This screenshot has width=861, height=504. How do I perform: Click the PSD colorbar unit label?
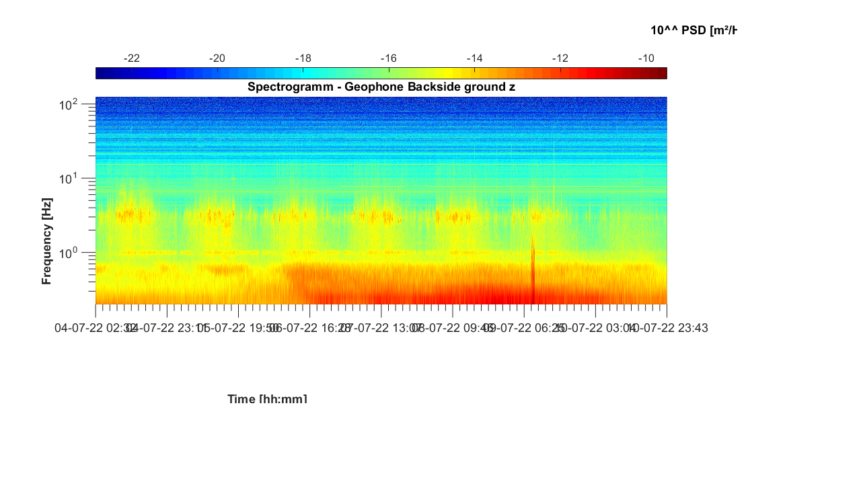[x=694, y=30]
